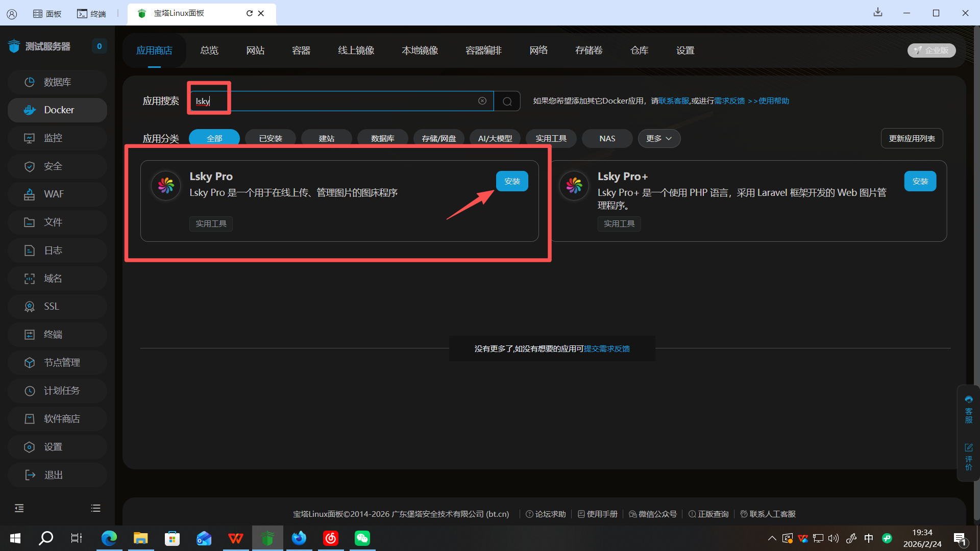Click the search magnifier icon button

pos(507,101)
